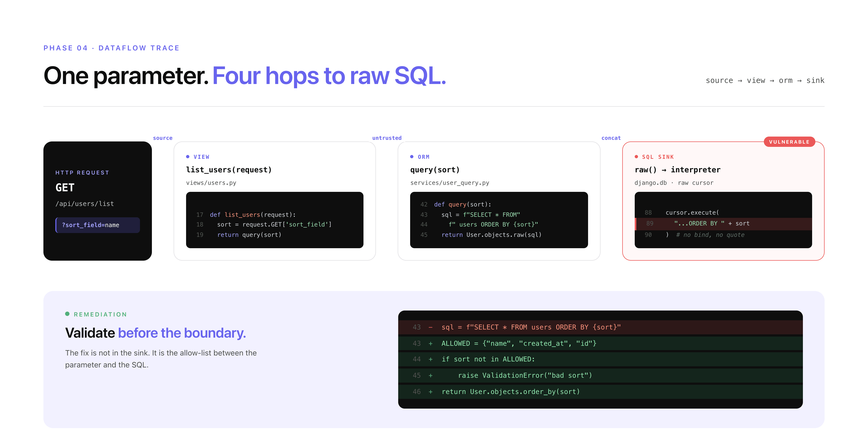The image size is (868, 446).
Task: Click the 'PHASE 04 · DATAFLOW TRACE' heading
Action: tap(112, 48)
